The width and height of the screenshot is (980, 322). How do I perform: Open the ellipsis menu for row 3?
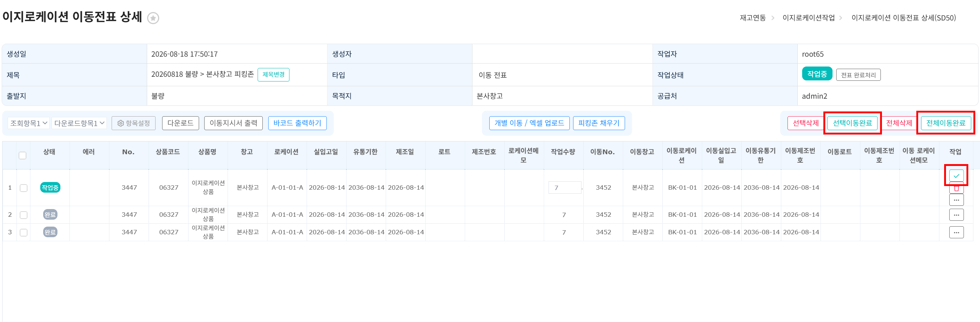[x=956, y=232]
